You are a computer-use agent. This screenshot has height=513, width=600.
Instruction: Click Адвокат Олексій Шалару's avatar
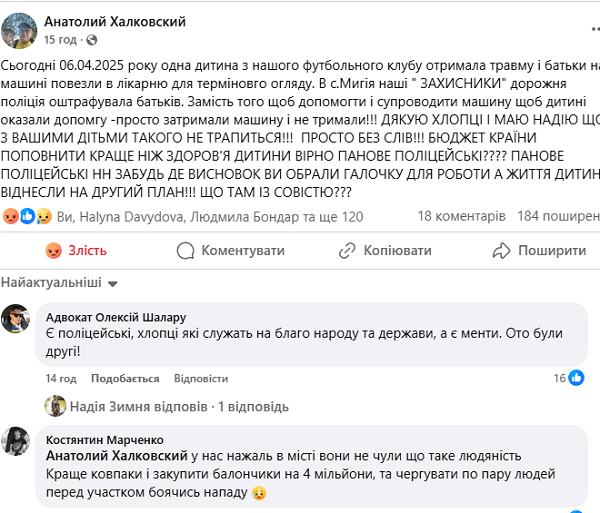(15, 319)
